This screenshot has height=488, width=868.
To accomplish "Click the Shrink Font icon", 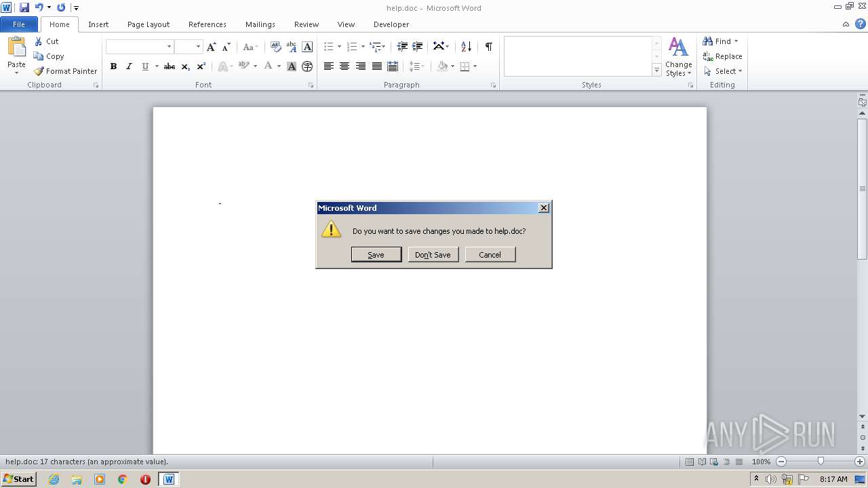I will (x=226, y=47).
